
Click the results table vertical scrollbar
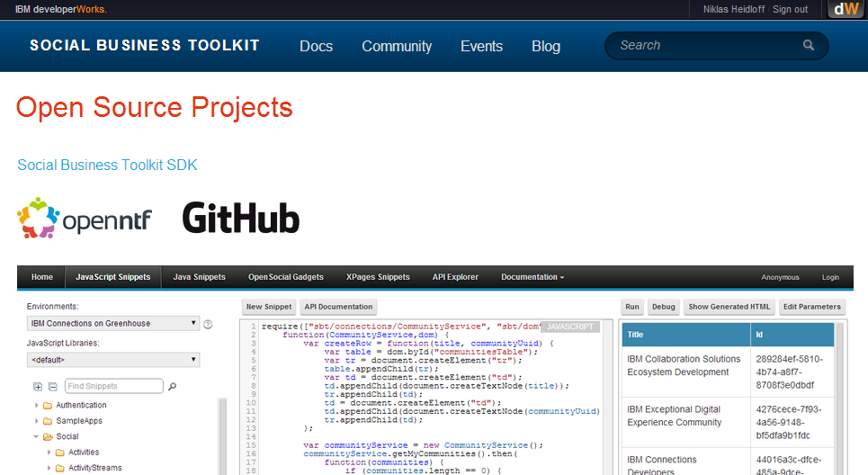pos(840,399)
